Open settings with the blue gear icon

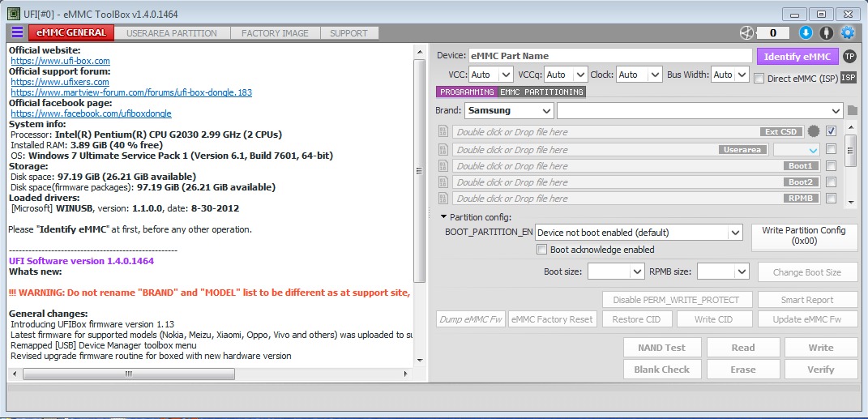(848, 32)
